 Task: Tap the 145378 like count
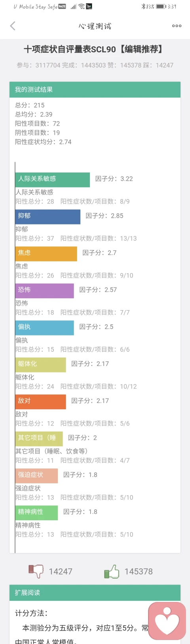[139, 571]
